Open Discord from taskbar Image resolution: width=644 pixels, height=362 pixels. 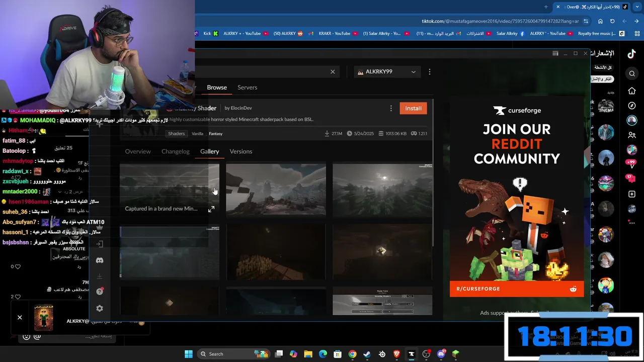tap(441, 354)
